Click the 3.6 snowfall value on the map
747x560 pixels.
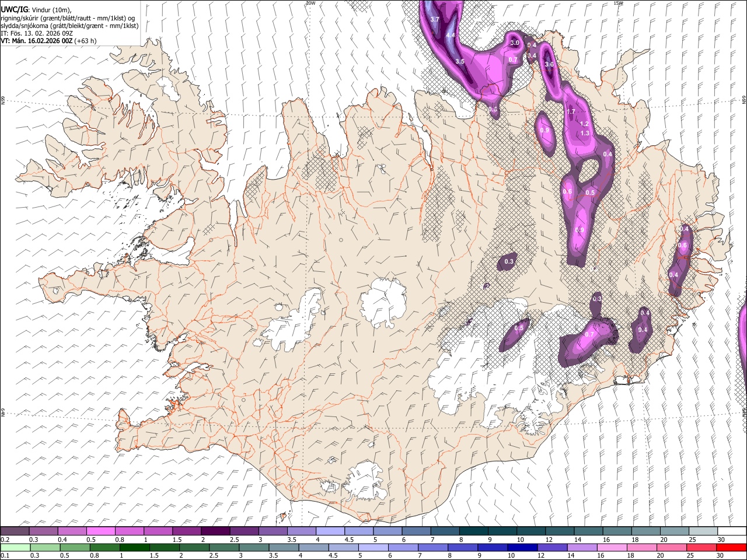pos(549,64)
